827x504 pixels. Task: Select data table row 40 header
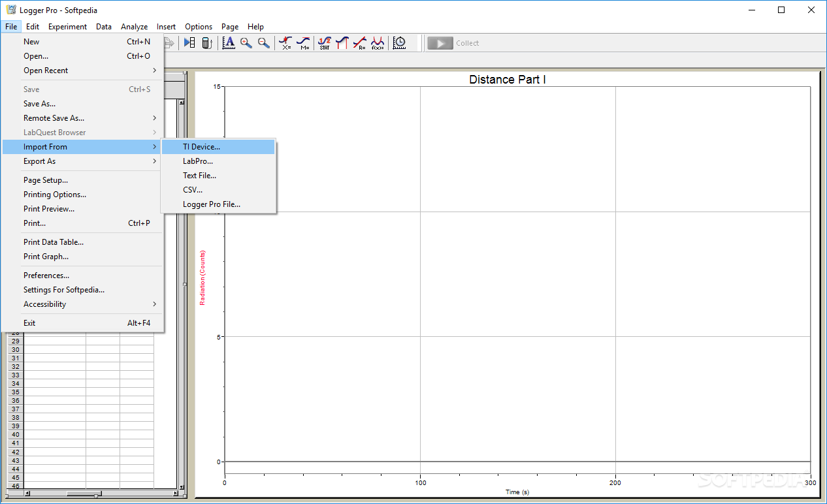[x=16, y=435]
